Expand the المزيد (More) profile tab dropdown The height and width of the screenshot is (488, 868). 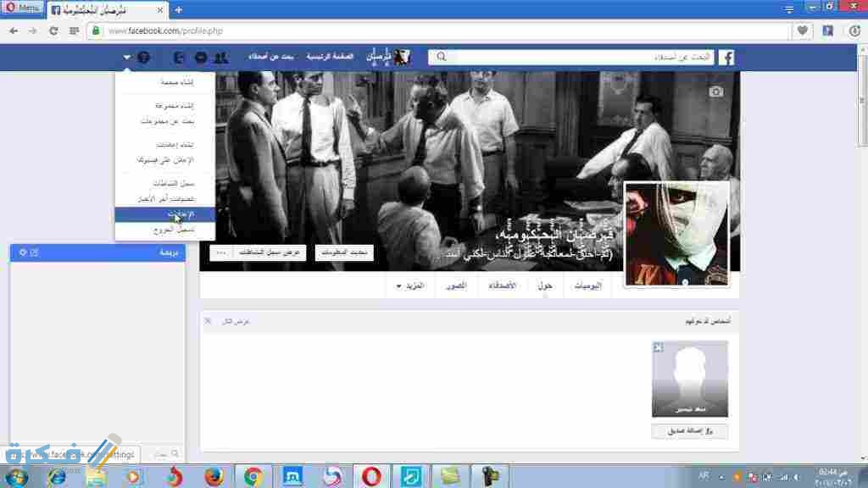pyautogui.click(x=410, y=286)
